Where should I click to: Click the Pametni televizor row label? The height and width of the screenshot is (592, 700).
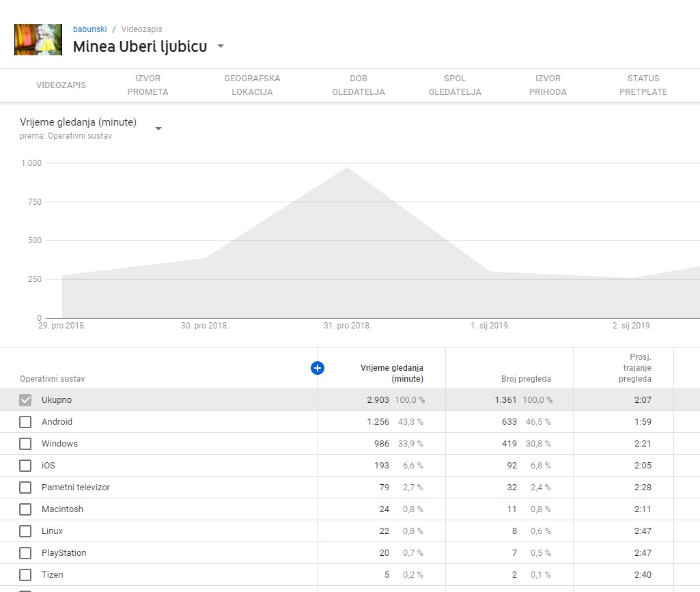tap(75, 487)
